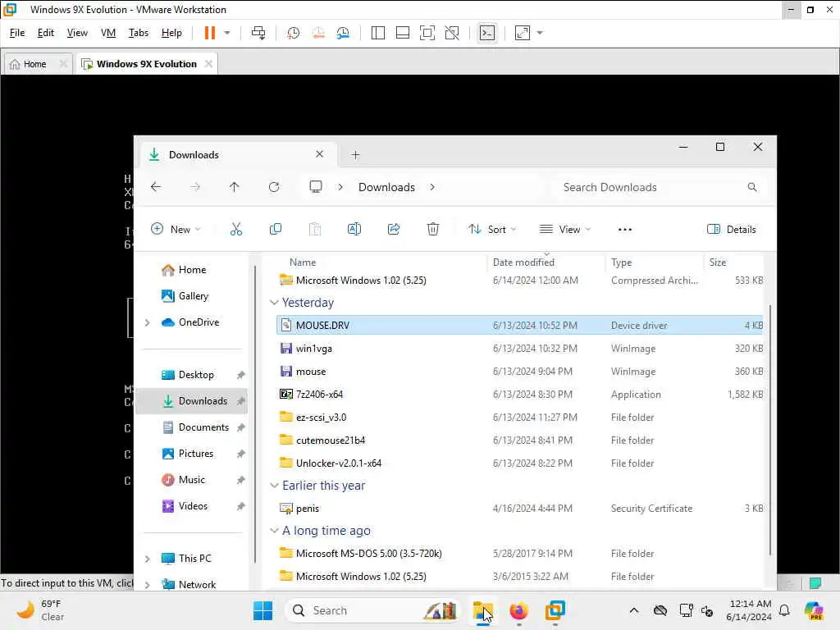840x630 pixels.
Task: Toggle the Details pane
Action: pos(731,230)
